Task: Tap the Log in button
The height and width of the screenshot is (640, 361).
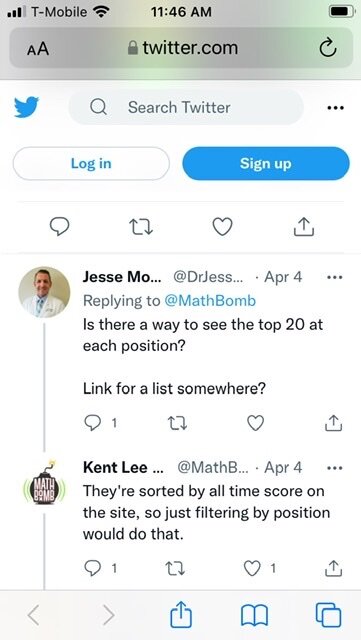Action: (91, 163)
